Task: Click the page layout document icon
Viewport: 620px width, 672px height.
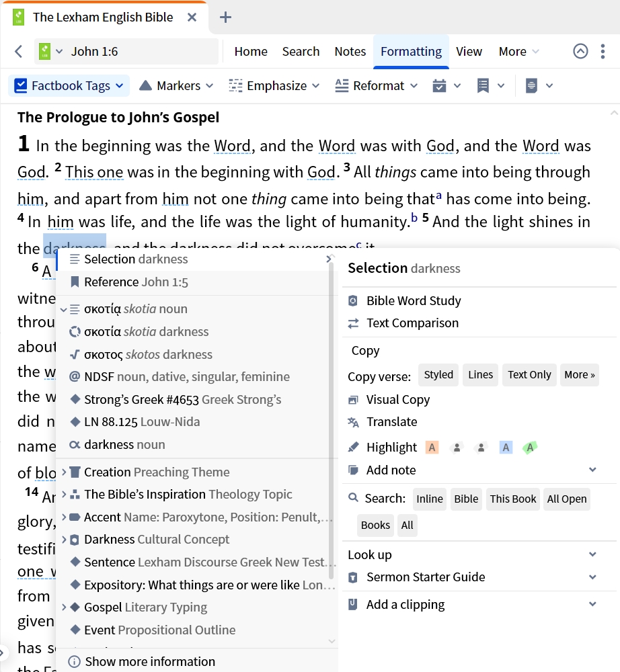Action: (x=531, y=86)
